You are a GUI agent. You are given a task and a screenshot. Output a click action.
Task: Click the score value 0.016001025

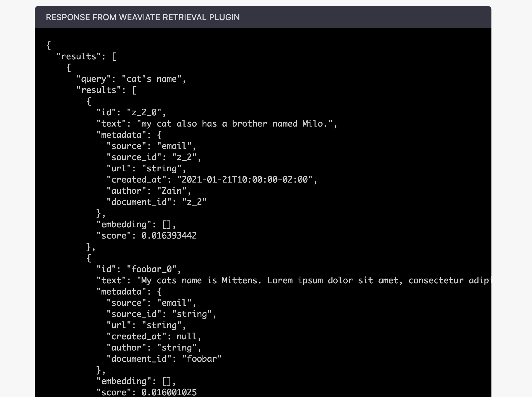169,392
